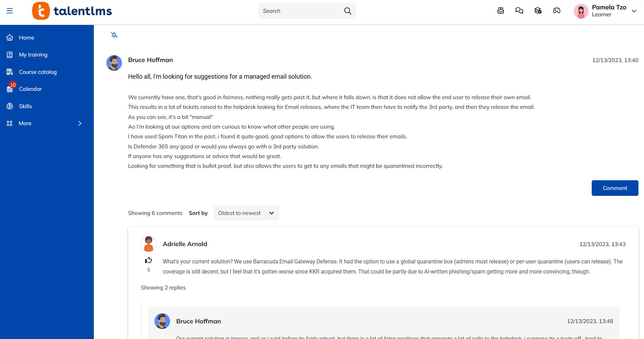Toggle discussion notifications bell
Image resolution: width=644 pixels, height=339 pixels.
[114, 35]
